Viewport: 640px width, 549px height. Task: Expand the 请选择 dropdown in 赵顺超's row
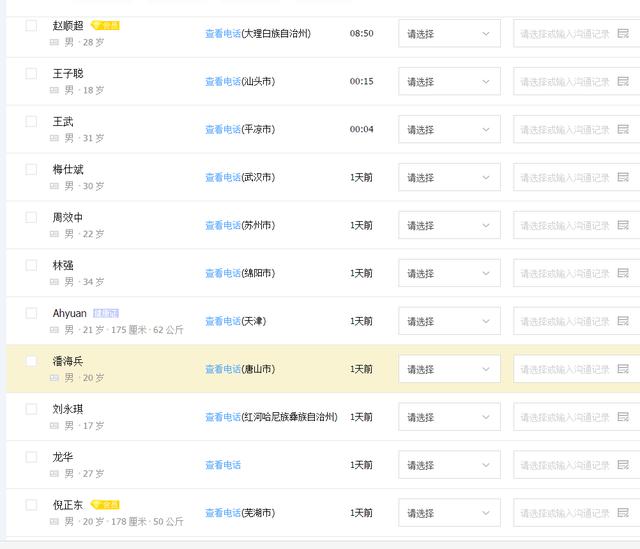[x=449, y=33]
